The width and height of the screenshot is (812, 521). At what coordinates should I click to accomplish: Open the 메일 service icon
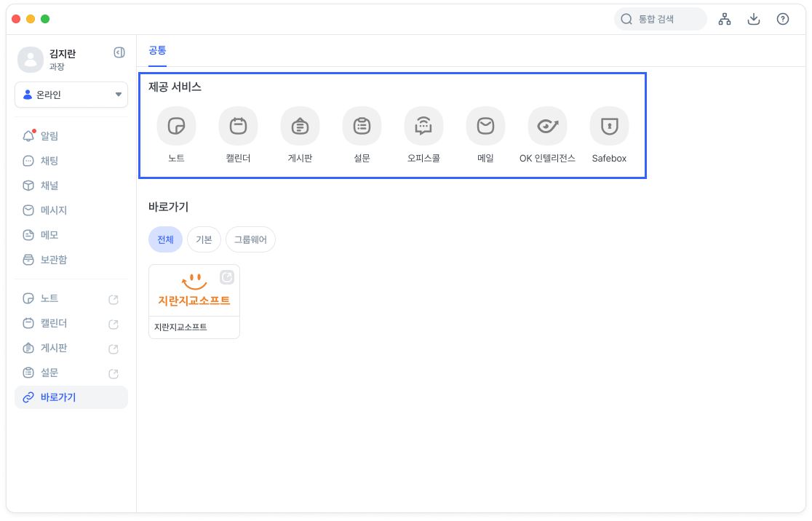pos(485,125)
